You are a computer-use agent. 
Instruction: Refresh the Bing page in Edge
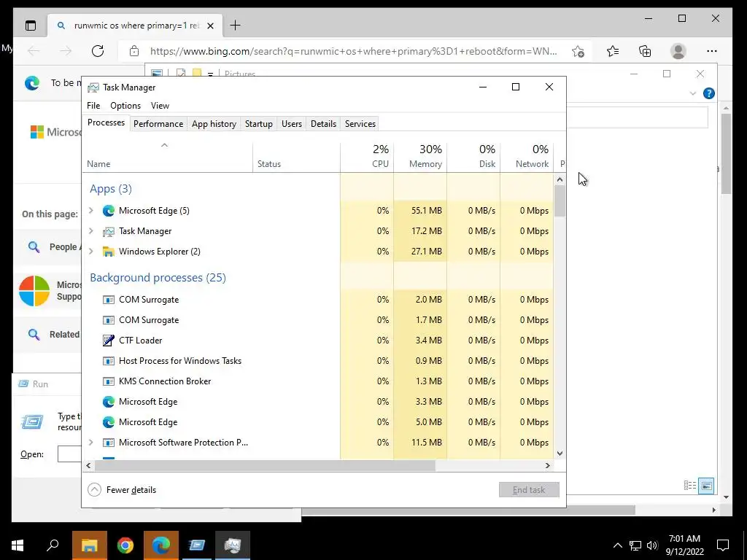[98, 51]
